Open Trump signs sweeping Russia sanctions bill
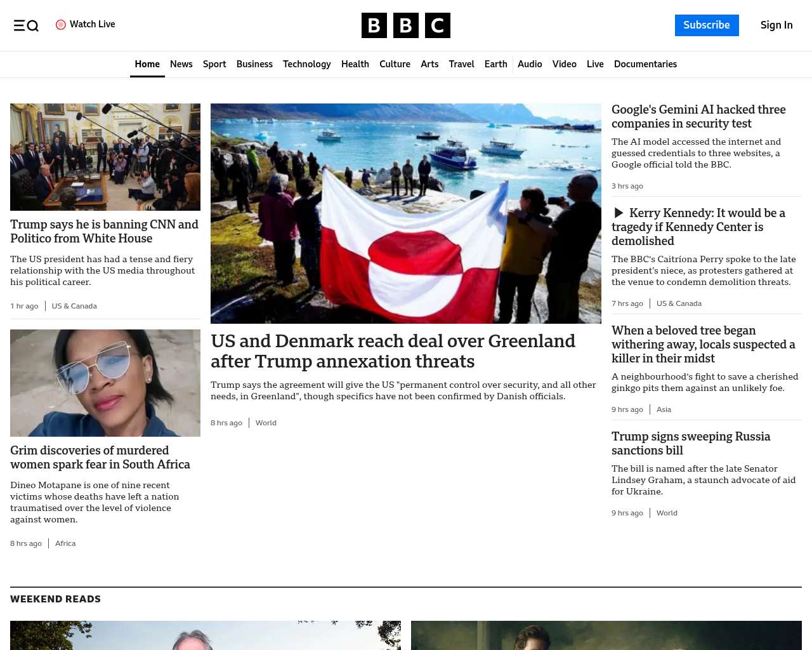The image size is (812, 650). tap(691, 443)
